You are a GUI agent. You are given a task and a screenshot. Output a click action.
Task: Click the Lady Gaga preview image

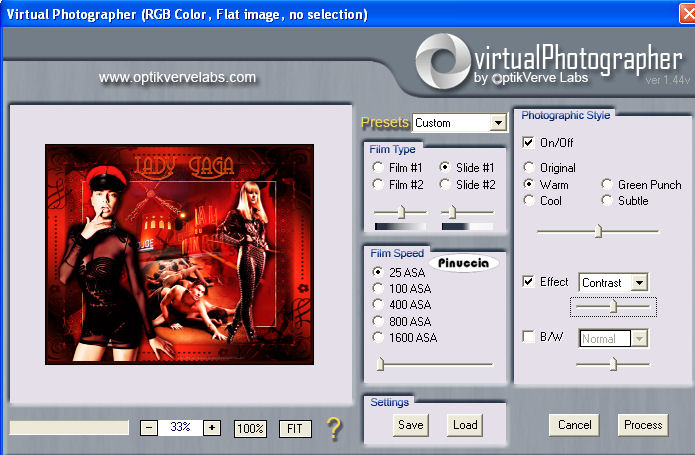click(180, 254)
